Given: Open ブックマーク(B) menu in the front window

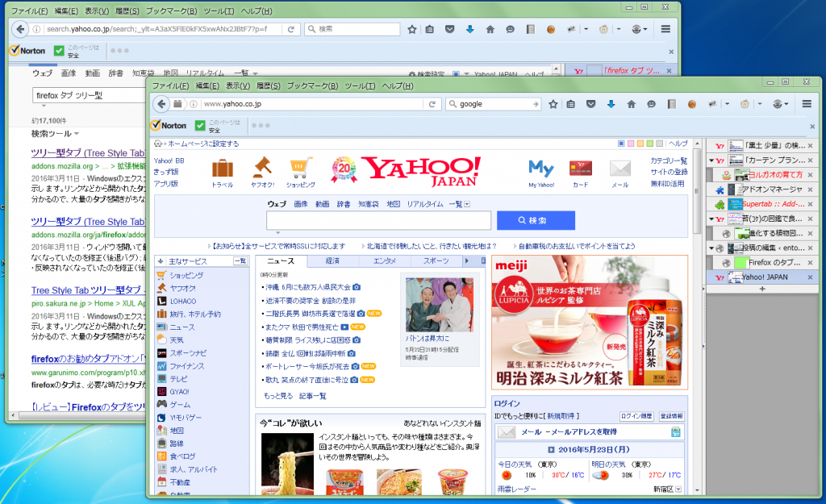Looking at the screenshot, I should 312,85.
